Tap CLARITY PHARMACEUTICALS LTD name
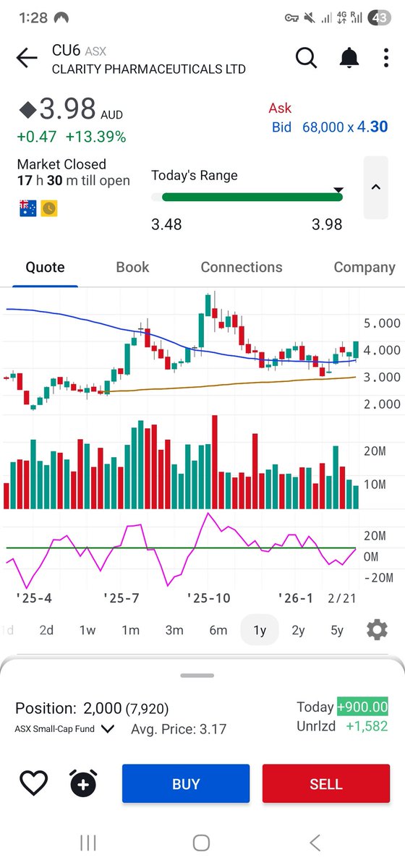Image resolution: width=405 pixels, height=868 pixels. click(148, 69)
